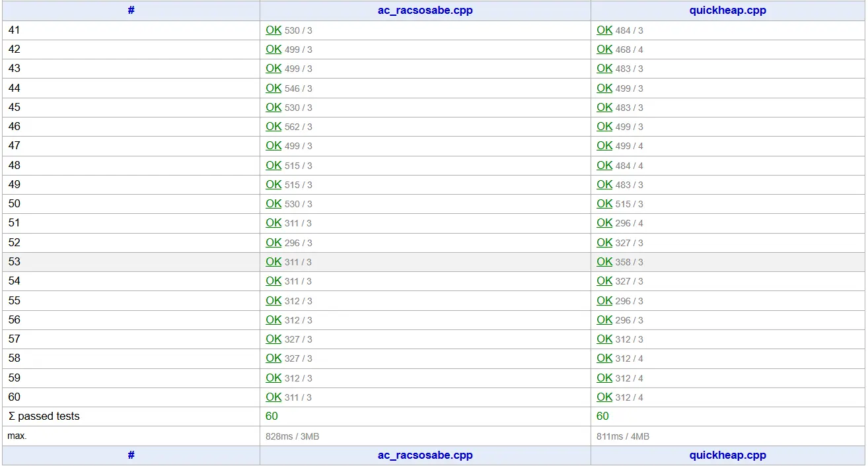Viewport: 868px width, 466px height.
Task: Click OK for test 44 in quickheap.cpp column
Action: pos(604,88)
